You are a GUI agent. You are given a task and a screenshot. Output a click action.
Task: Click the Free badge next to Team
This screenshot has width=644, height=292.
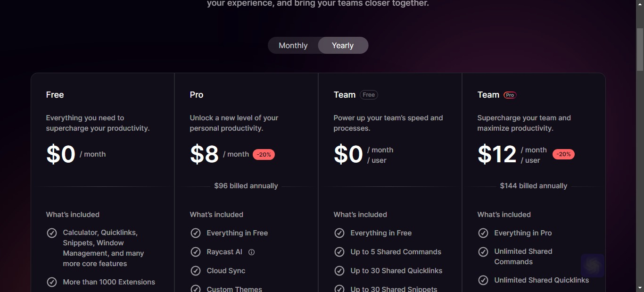(369, 95)
